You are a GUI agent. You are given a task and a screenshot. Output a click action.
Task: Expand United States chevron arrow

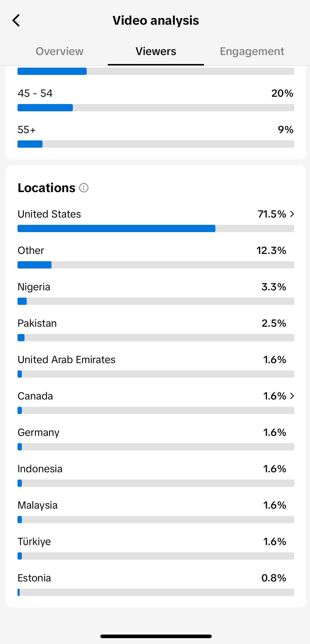click(x=292, y=214)
